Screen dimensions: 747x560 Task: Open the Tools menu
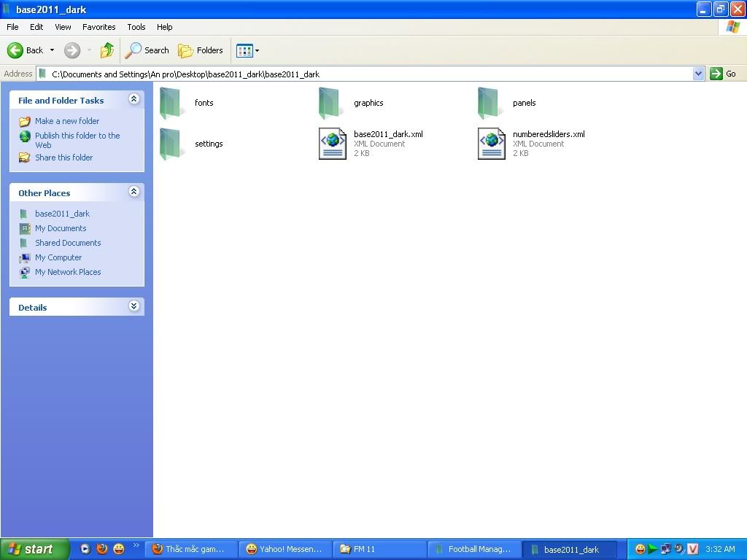136,27
